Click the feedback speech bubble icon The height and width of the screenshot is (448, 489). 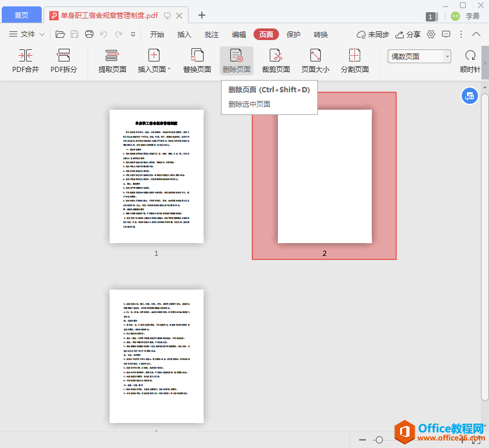coord(446,34)
